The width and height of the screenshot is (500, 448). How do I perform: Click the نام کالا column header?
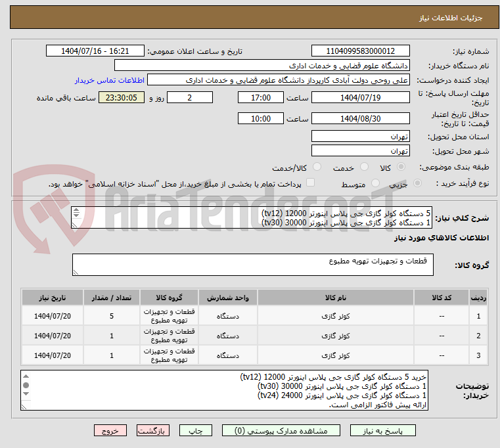coord(336,298)
